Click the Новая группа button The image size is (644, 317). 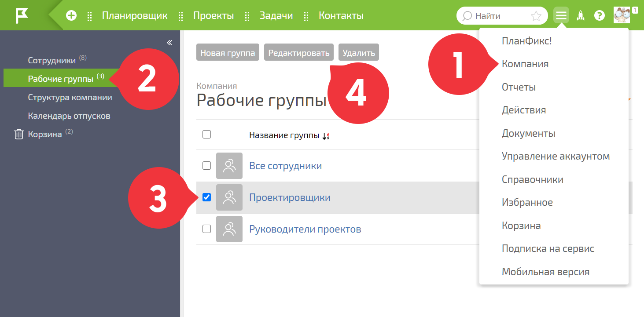coord(228,52)
